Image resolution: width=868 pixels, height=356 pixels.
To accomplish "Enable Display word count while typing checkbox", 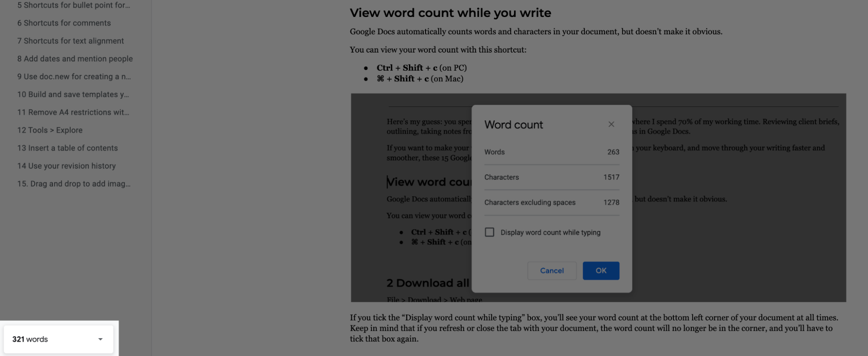I will 490,232.
